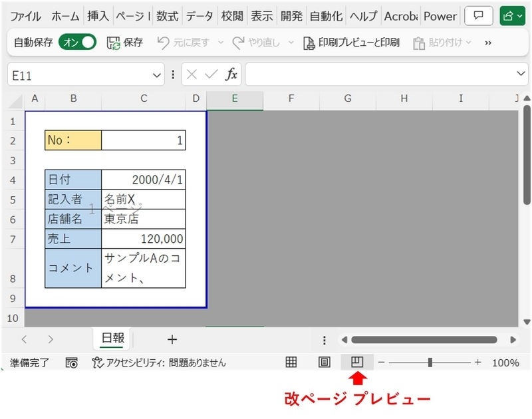Open the 共有 (Share) dropdown

[513, 15]
